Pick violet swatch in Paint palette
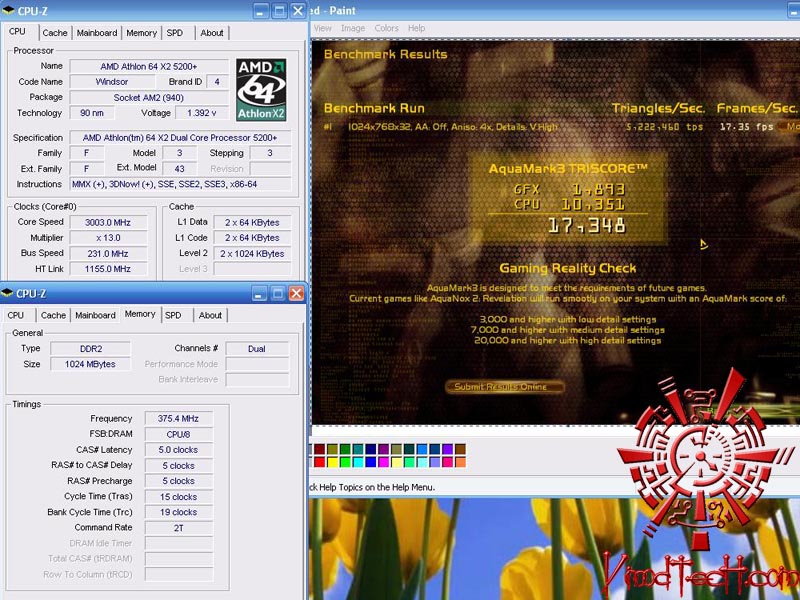 tap(447, 449)
